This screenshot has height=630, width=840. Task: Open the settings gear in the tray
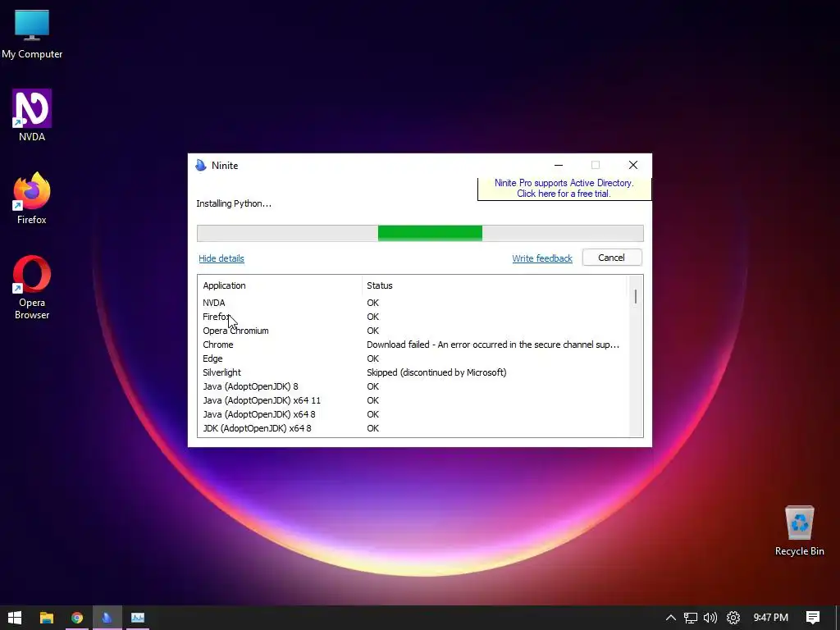point(733,618)
